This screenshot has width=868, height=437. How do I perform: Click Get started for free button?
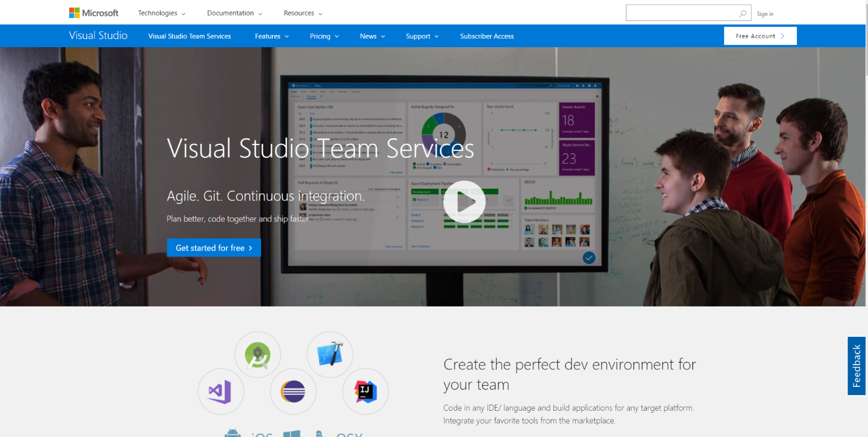click(x=214, y=248)
